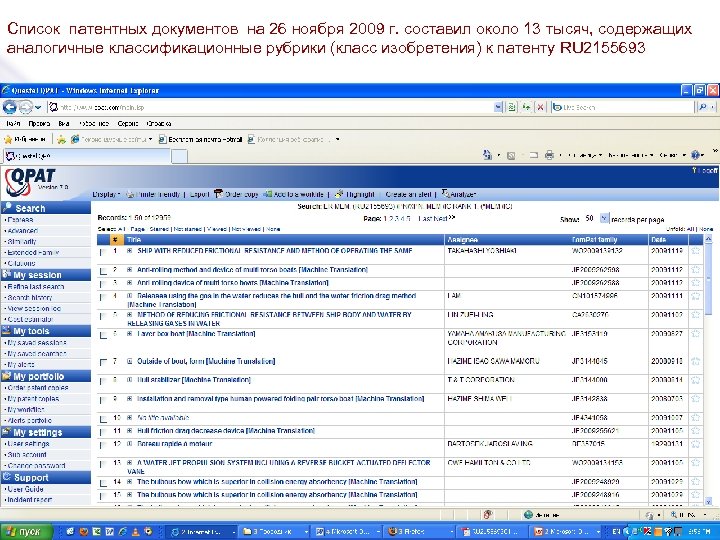
Task: Tick checkbox for record 1
Action: pyautogui.click(x=103, y=252)
